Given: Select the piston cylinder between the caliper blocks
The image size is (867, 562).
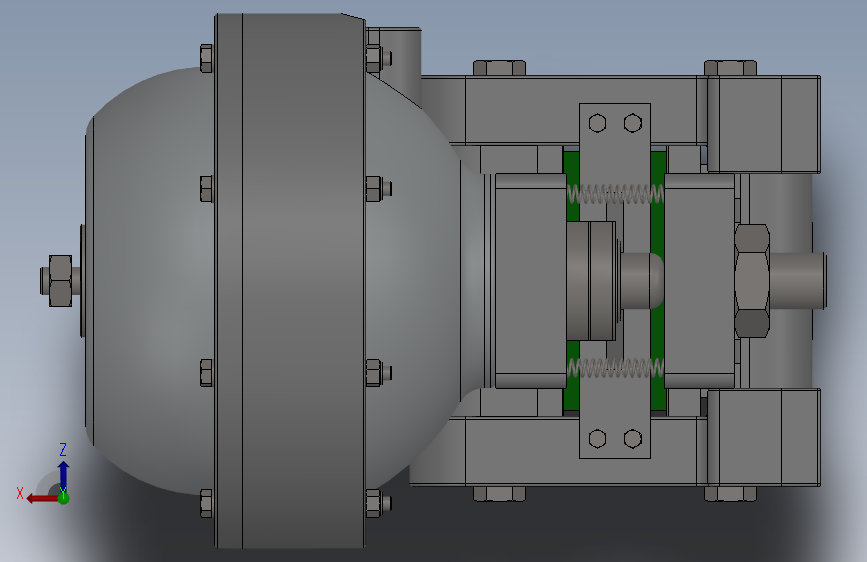Looking at the screenshot, I should tap(591, 280).
